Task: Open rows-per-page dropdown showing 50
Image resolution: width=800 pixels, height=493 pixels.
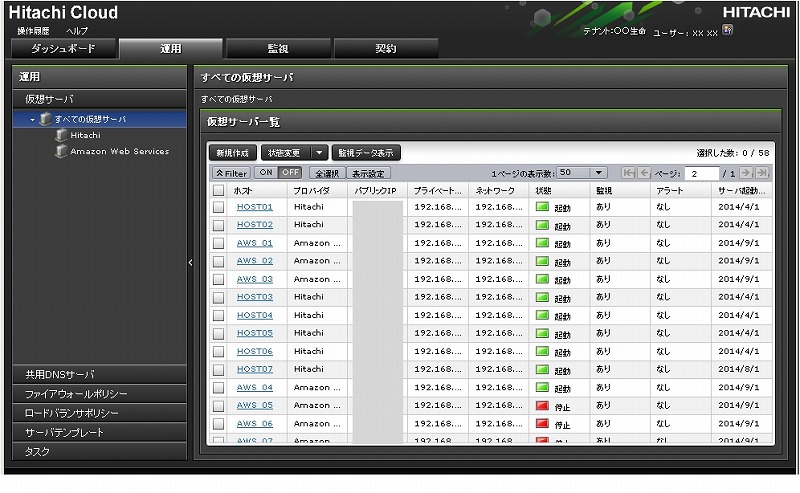Action: point(599,173)
